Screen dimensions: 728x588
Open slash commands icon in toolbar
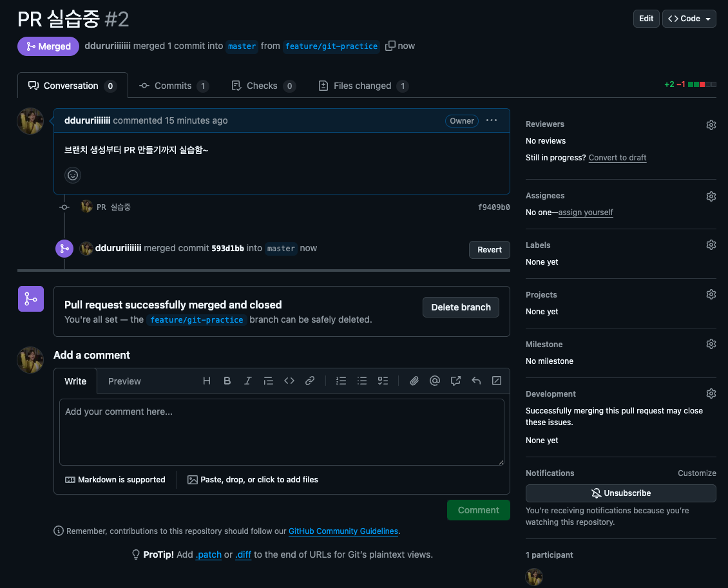[x=497, y=381]
